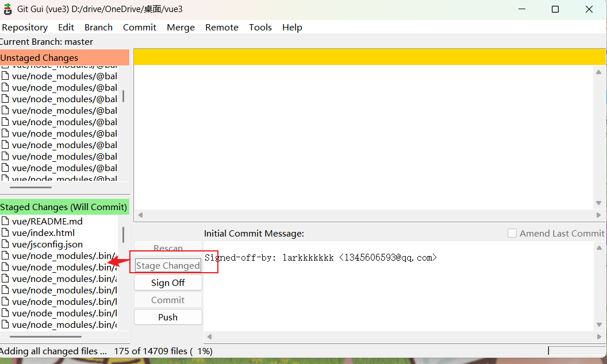Click the Unstaged Changes header
The width and height of the screenshot is (607, 364).
tap(64, 57)
